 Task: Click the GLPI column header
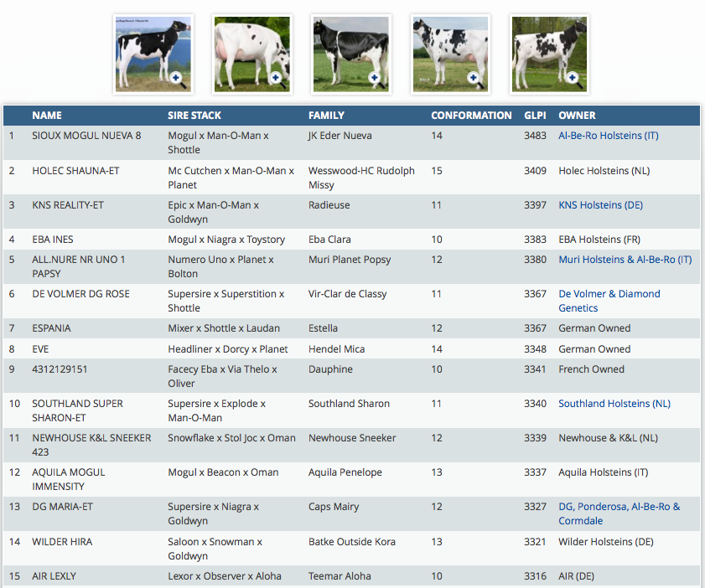(x=535, y=116)
